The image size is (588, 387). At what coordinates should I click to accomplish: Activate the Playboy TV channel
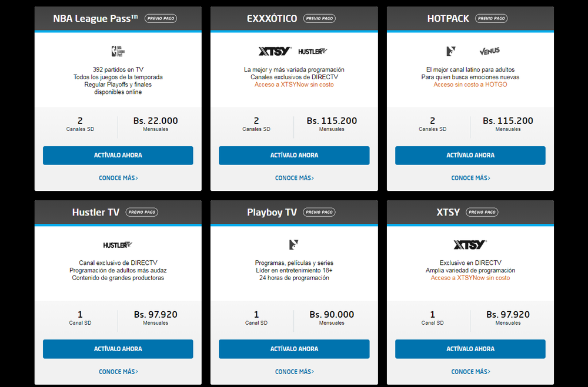[x=294, y=349]
